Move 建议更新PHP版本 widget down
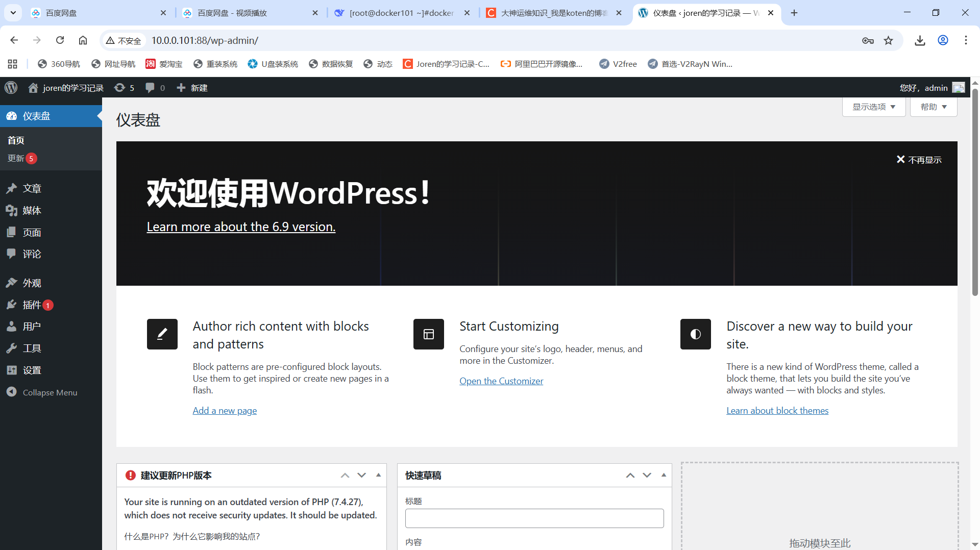 (x=361, y=475)
